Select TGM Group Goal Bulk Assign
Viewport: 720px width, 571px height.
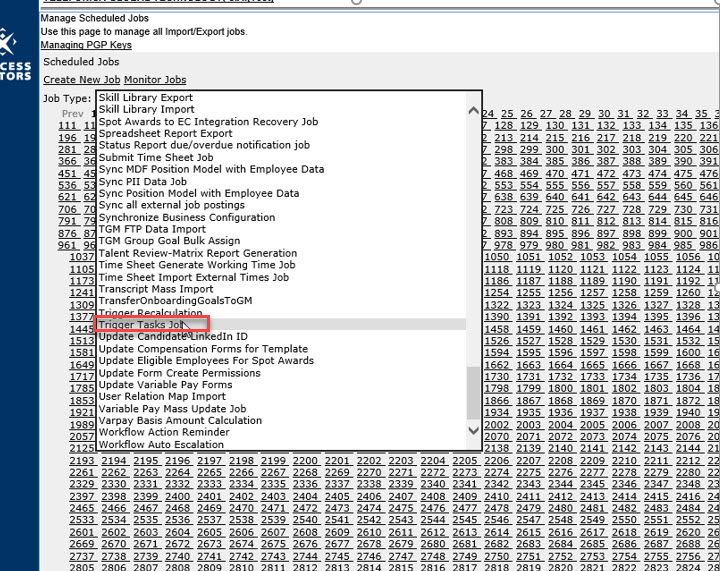169,241
